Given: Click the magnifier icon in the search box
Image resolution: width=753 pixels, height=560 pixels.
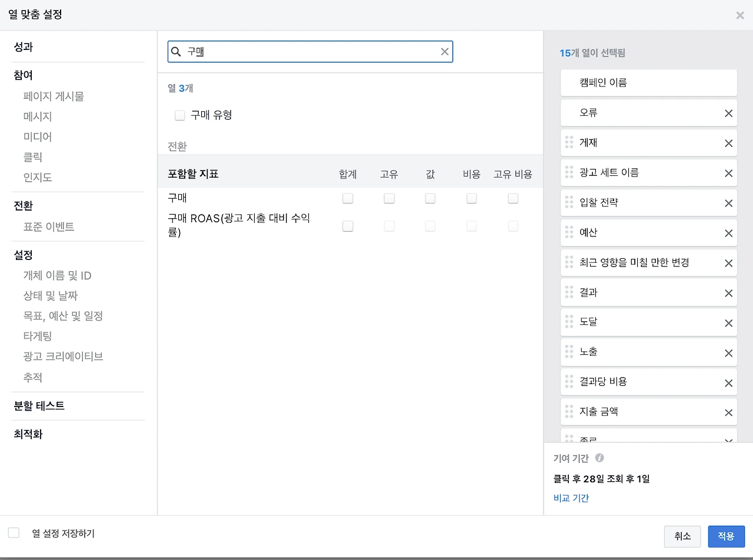Looking at the screenshot, I should pos(175,52).
